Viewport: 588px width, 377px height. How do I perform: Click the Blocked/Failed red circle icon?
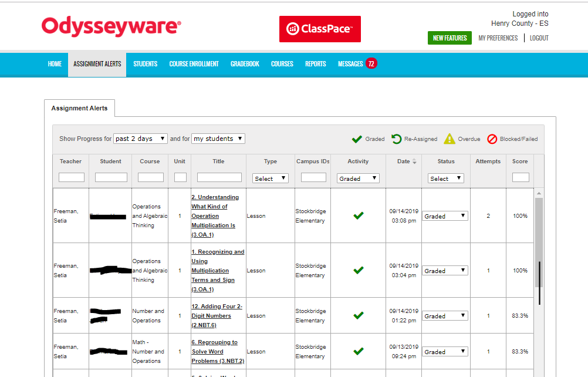coord(492,139)
